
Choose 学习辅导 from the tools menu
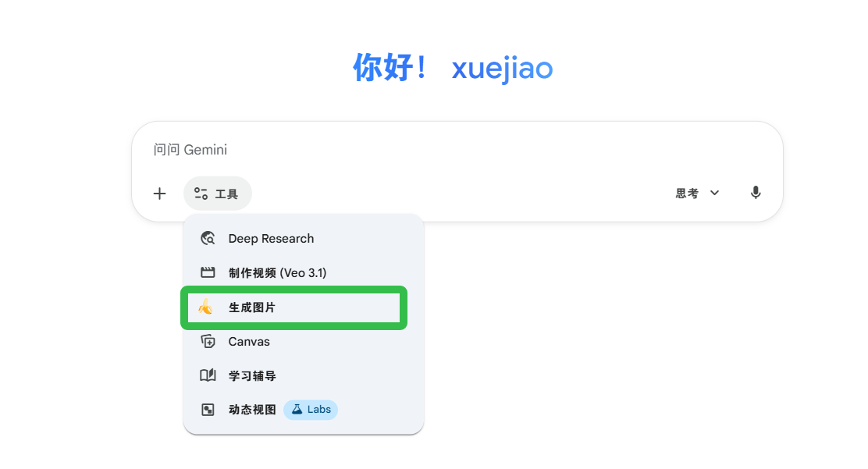point(252,376)
